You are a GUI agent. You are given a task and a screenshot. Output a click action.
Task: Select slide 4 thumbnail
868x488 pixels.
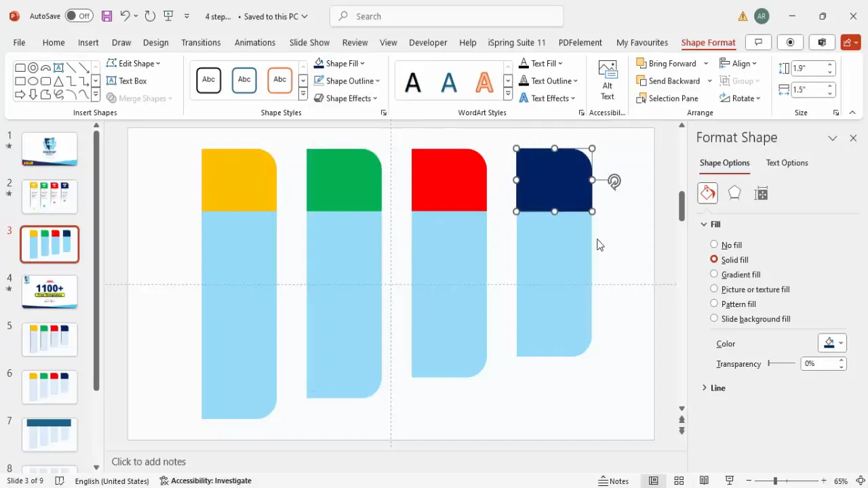[x=50, y=291]
